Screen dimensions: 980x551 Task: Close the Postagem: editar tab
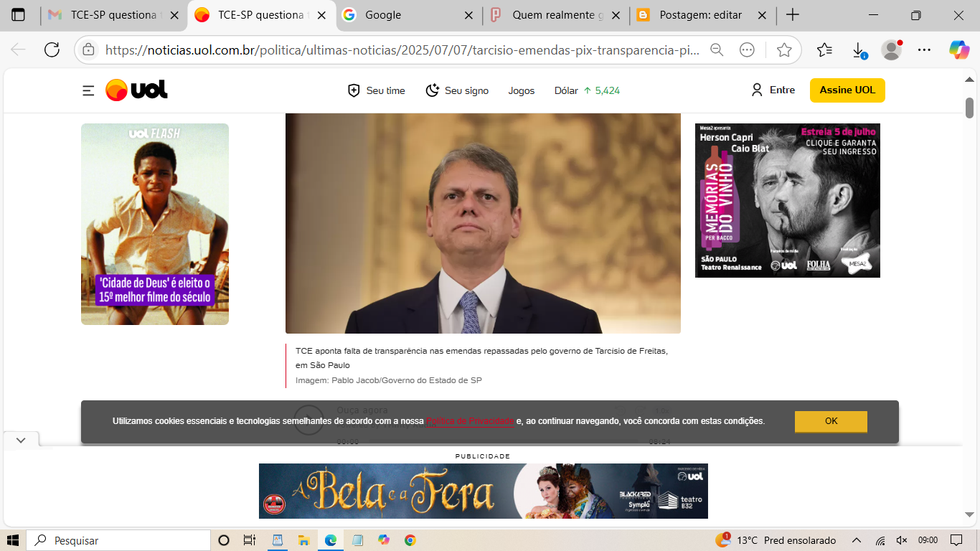pyautogui.click(x=762, y=15)
